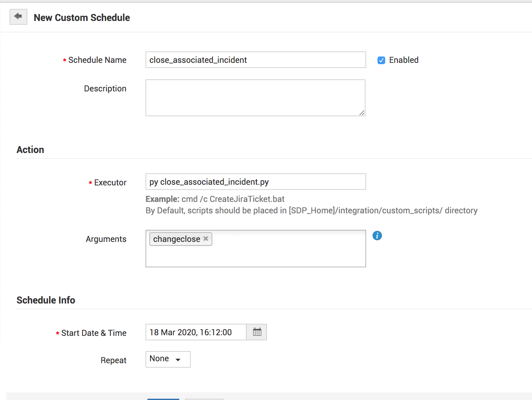Click inside the Description text area
The width and height of the screenshot is (532, 400).
(255, 97)
